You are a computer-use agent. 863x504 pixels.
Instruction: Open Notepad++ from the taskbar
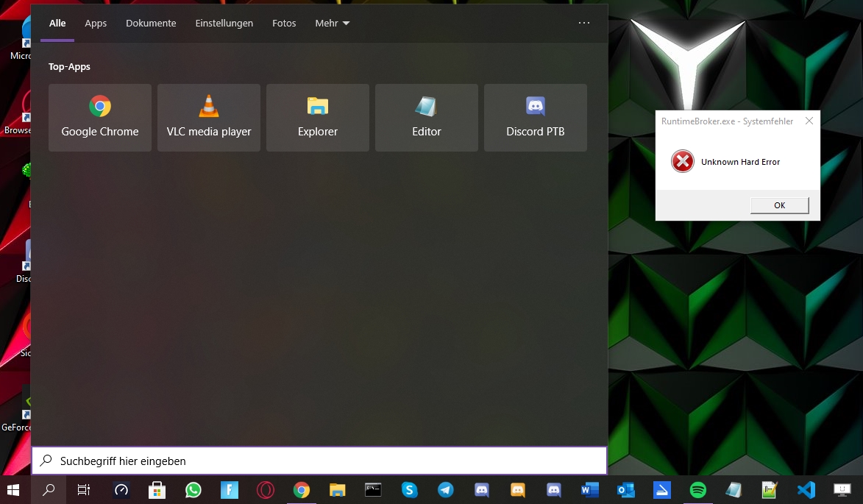(770, 490)
